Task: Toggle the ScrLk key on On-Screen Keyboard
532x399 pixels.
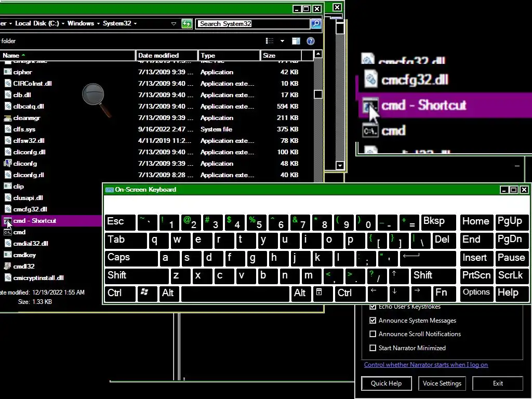Action: click(x=512, y=276)
